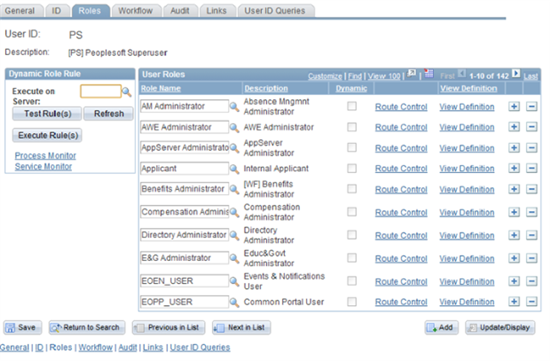Click the Execute Rule(s) button
This screenshot has width=550, height=361.
47,135
